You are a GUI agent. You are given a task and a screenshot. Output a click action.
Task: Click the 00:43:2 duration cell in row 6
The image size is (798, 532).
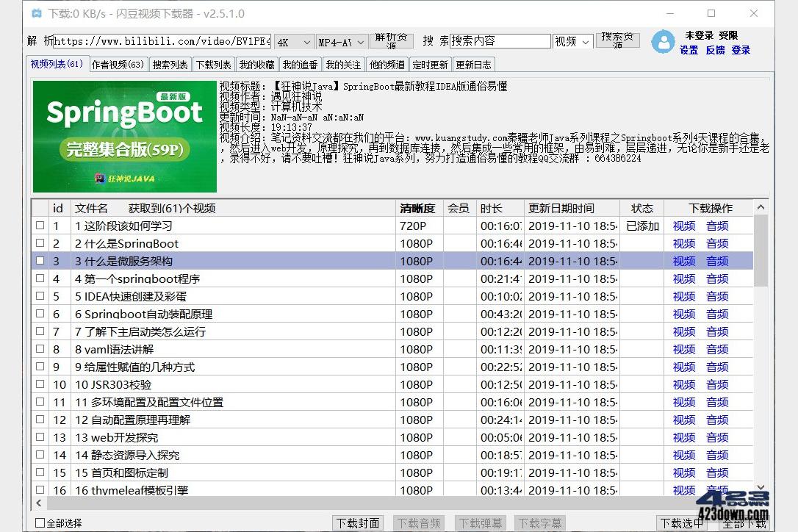point(501,314)
